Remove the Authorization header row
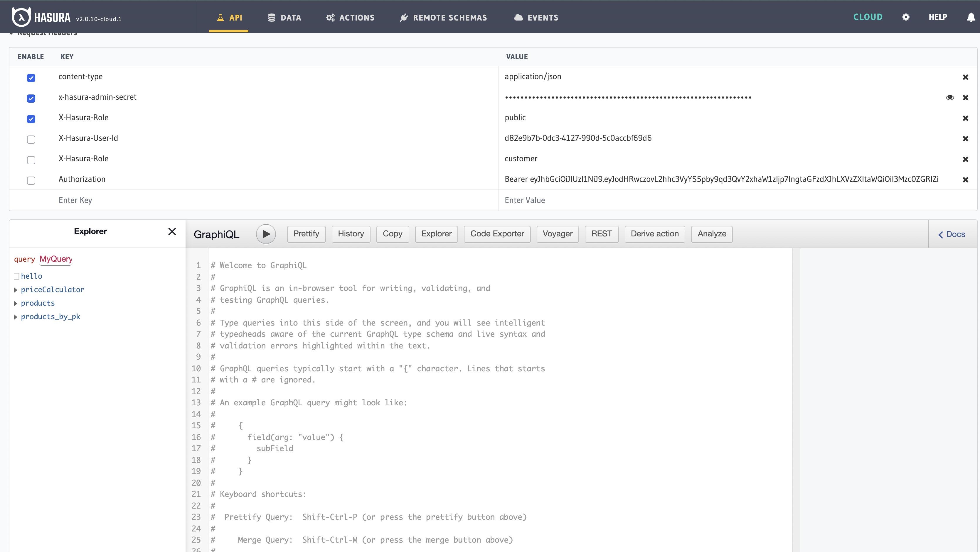 965,180
